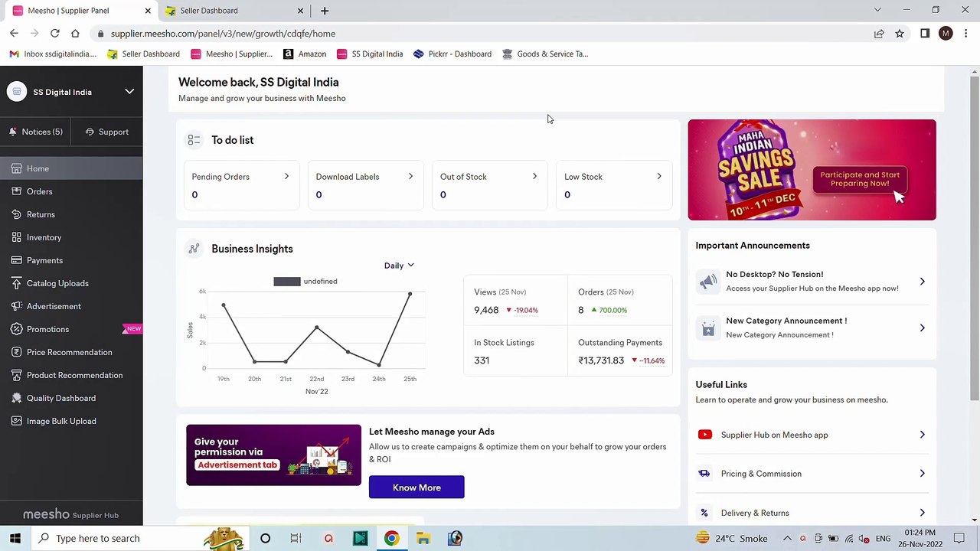The width and height of the screenshot is (980, 551).
Task: Open the Daily period dropdown
Action: [x=399, y=266]
